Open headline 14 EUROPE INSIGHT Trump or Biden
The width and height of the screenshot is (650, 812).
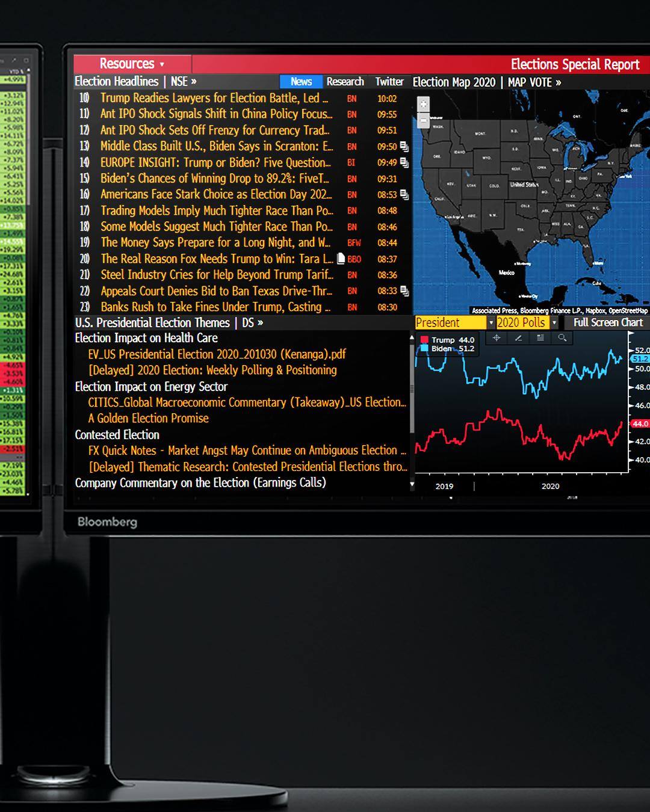[215, 162]
